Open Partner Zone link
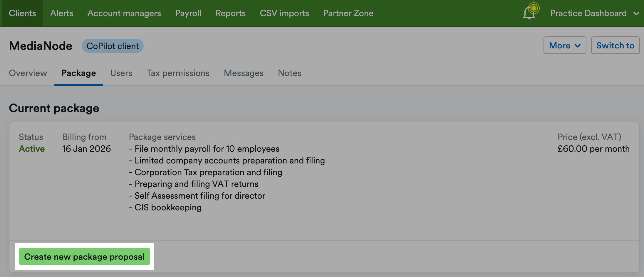The width and height of the screenshot is (644, 277). (348, 13)
